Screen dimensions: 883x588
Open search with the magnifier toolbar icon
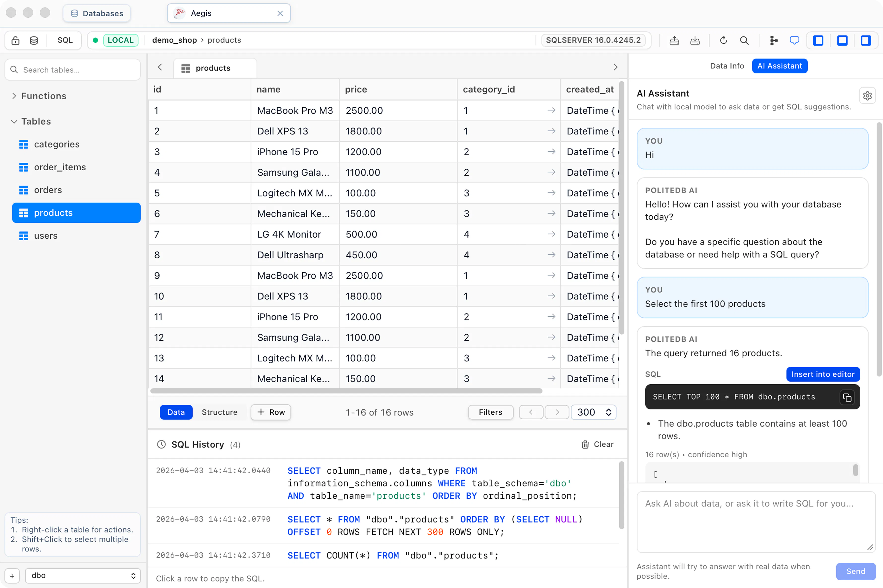(x=744, y=40)
